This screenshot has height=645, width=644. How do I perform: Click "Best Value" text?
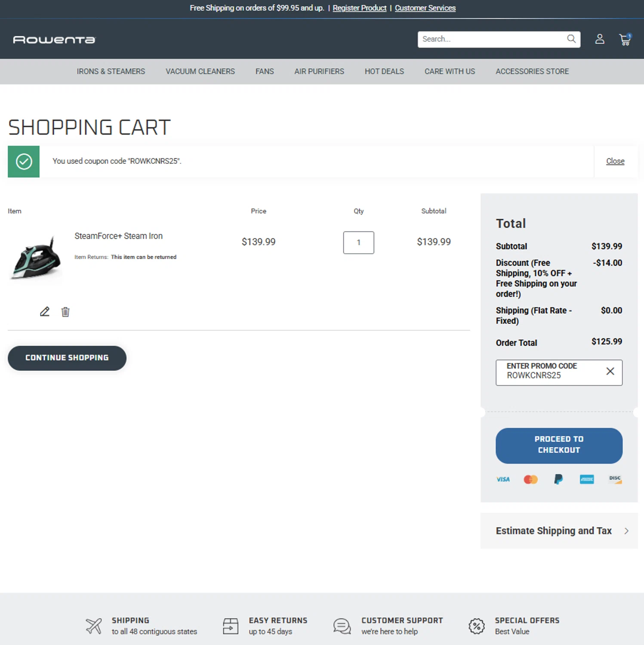click(512, 632)
